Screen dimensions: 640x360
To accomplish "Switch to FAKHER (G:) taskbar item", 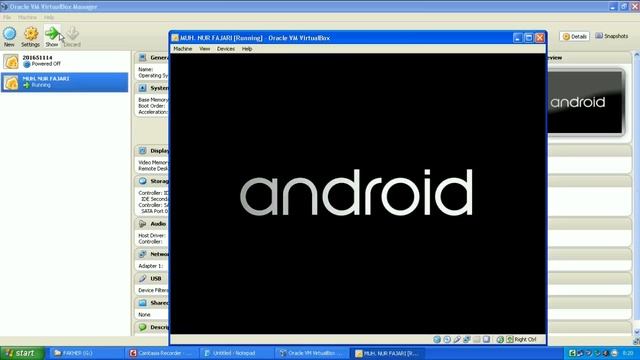I will click(x=87, y=353).
